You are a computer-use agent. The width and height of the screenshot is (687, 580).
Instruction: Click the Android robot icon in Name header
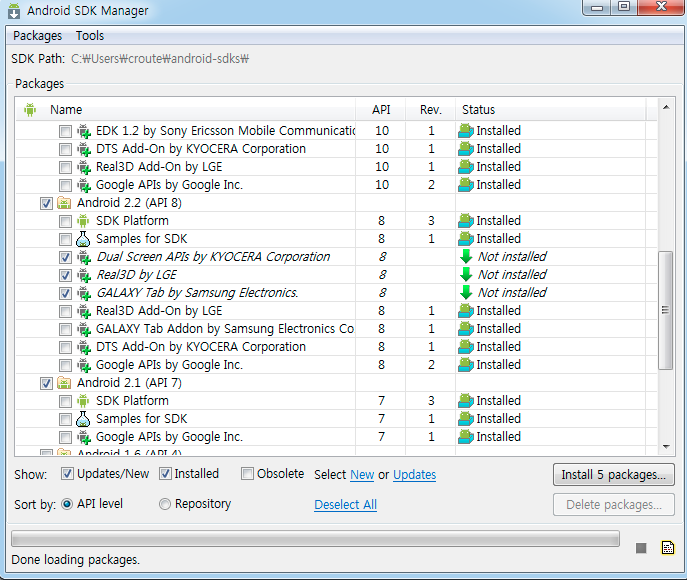[30, 110]
